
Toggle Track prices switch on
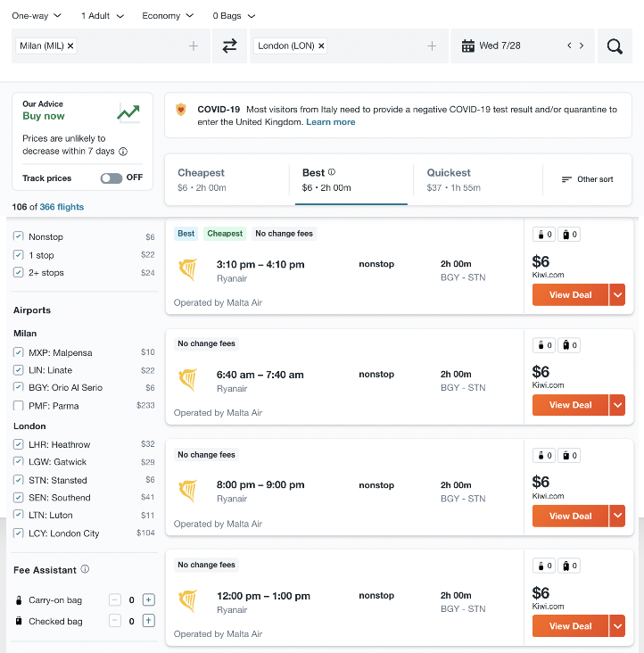click(x=111, y=178)
